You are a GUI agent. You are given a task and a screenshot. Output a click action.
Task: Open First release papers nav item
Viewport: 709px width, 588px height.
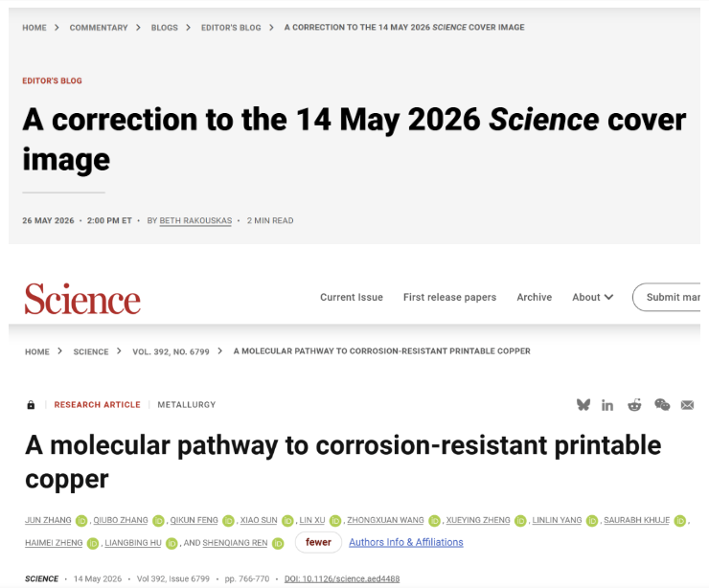pyautogui.click(x=449, y=297)
